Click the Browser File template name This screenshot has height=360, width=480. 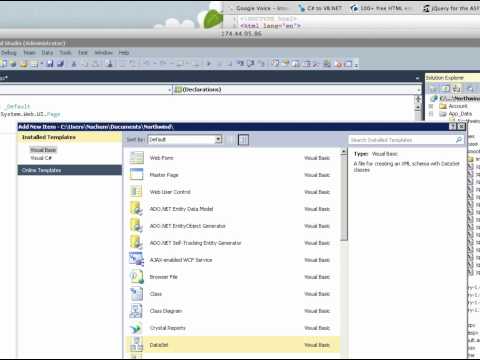pos(163,277)
